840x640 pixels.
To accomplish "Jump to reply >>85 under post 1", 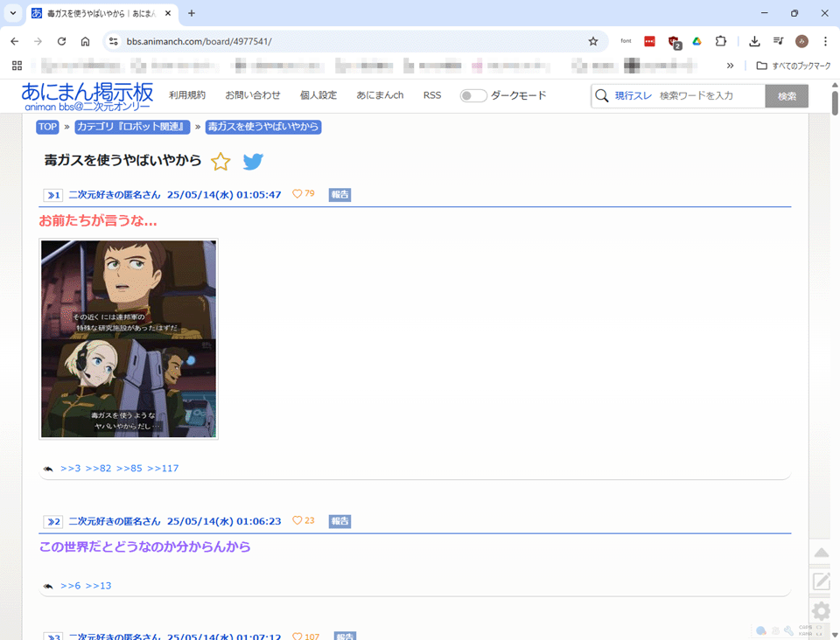I will [x=129, y=469].
